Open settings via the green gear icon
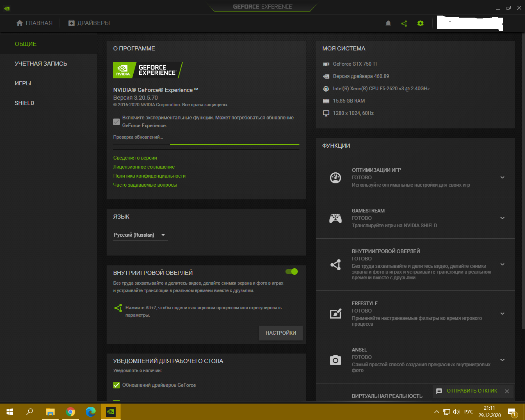This screenshot has height=420, width=525. tap(420, 23)
